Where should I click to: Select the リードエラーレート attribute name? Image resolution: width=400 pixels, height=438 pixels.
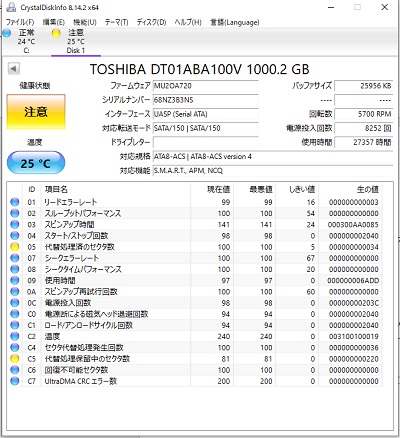[x=71, y=202]
